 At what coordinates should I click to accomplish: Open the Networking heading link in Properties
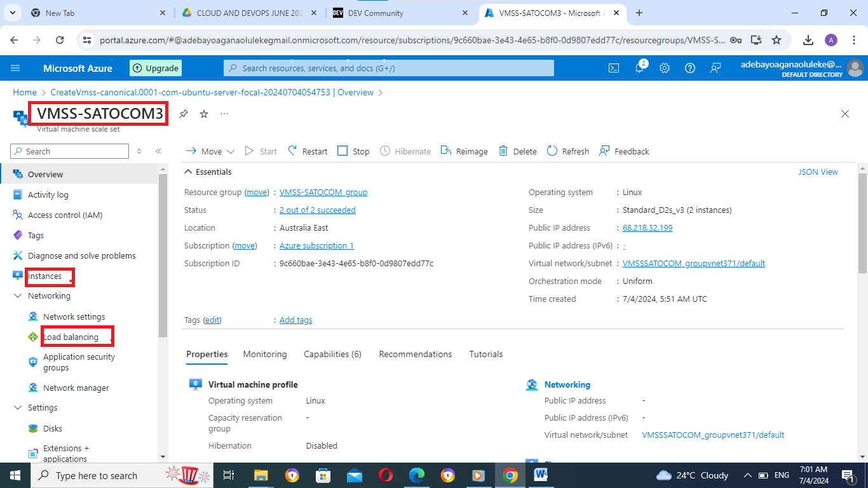point(567,384)
